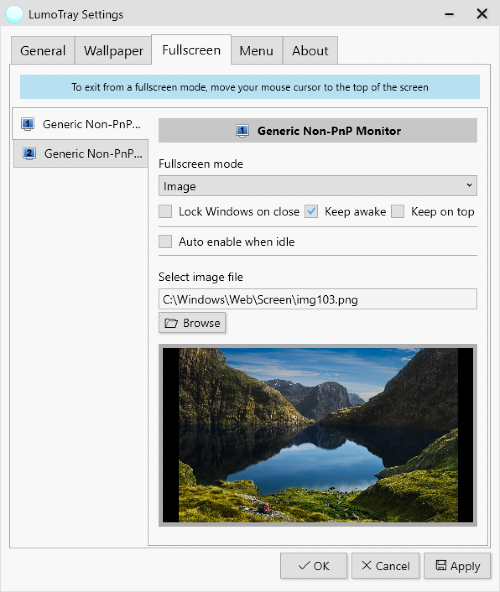Select second Generic Non-PnP monitor entry
The width and height of the screenshot is (500, 592).
(x=80, y=154)
